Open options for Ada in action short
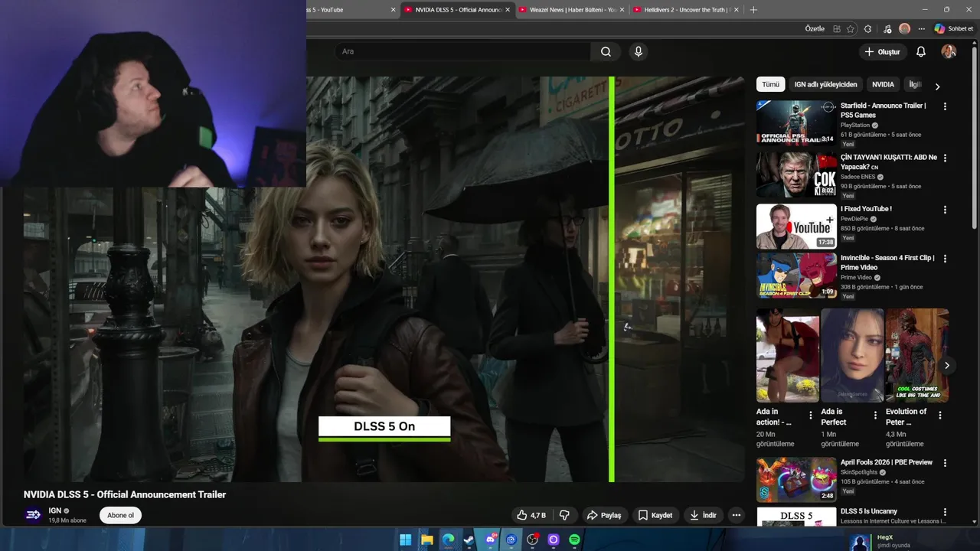 click(x=811, y=416)
